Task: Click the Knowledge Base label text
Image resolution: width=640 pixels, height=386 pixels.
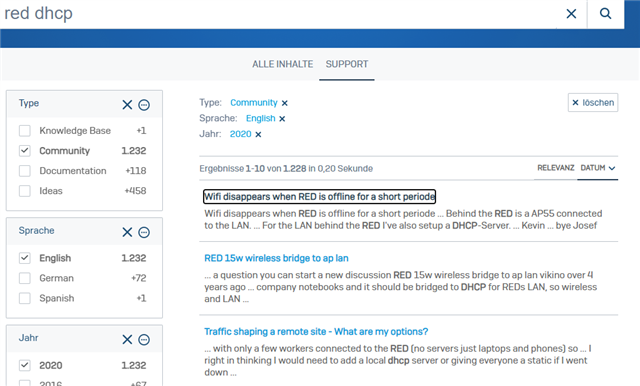Action: 75,131
